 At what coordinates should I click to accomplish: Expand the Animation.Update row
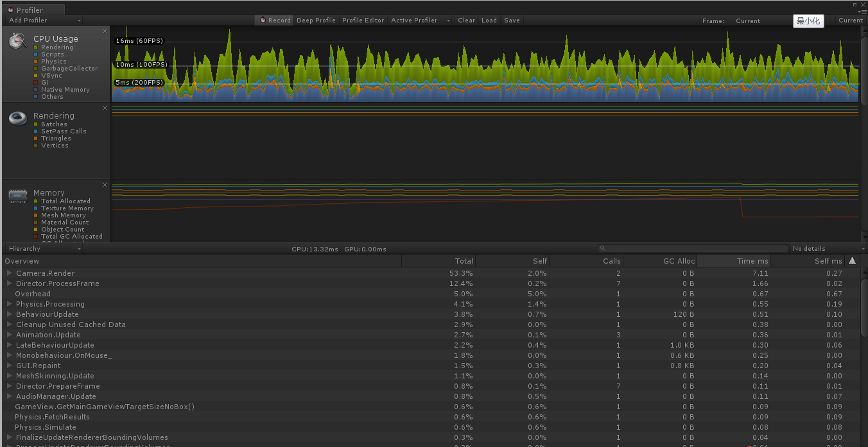pos(10,335)
